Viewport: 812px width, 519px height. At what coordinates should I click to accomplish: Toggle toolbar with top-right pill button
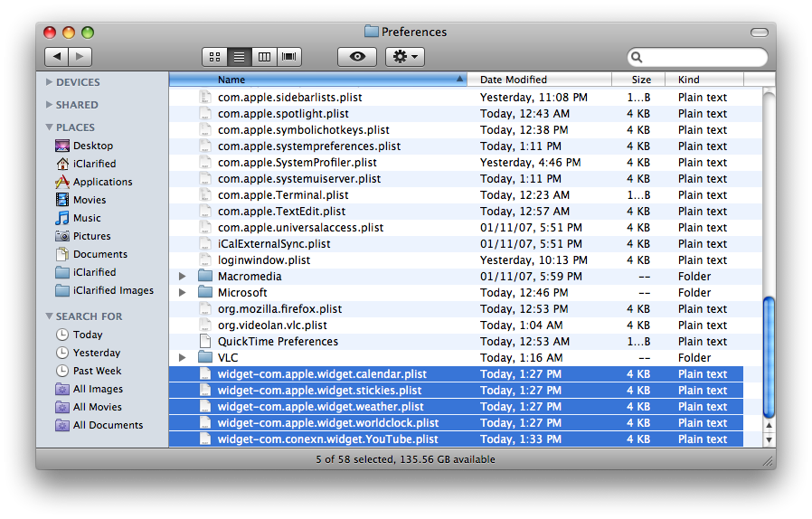point(759,33)
